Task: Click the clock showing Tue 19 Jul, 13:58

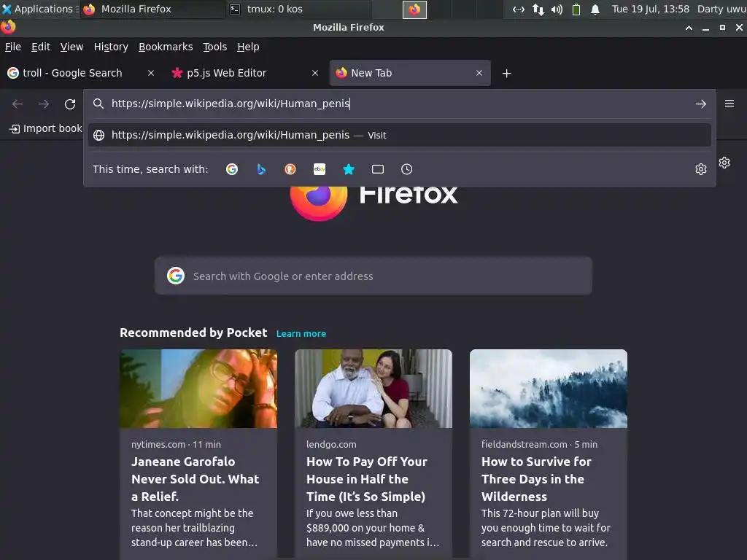Action: coord(650,9)
